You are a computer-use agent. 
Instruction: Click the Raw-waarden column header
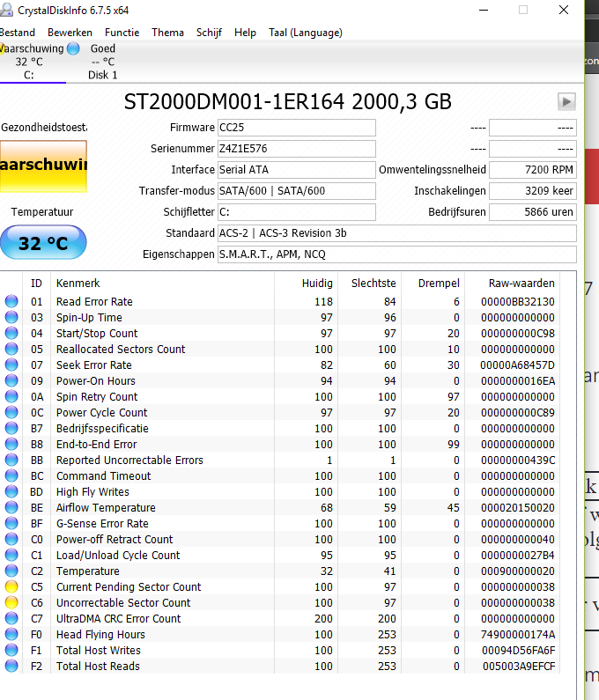pos(513,283)
